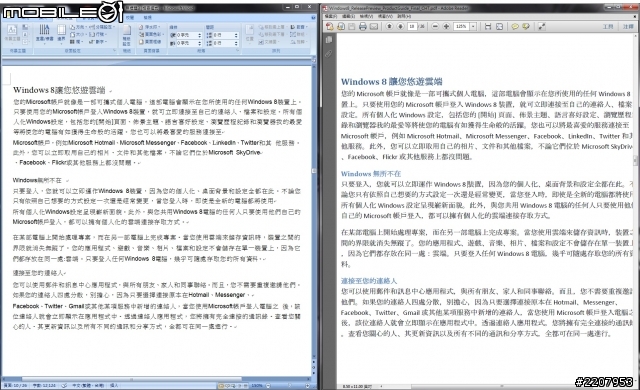Image resolution: width=640 pixels, height=390 pixels.
Task: Open the 對齊 align dropdown in Word ribbon
Action: 299,27
